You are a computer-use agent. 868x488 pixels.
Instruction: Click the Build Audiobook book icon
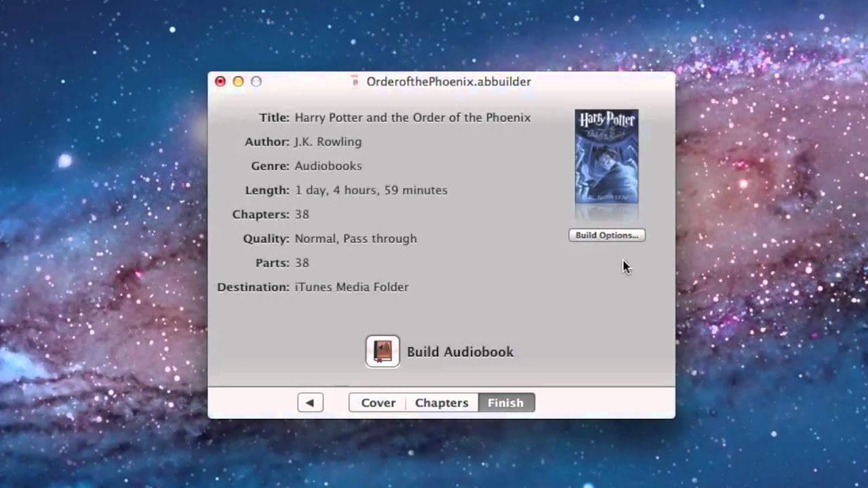click(382, 352)
